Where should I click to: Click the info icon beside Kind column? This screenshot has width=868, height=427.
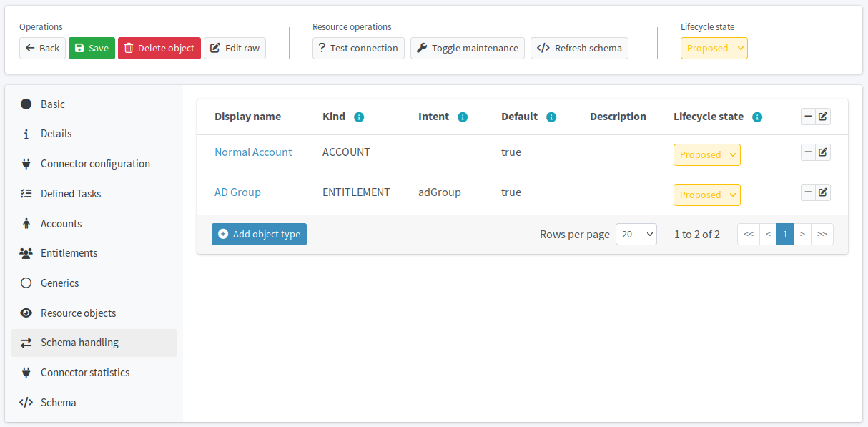tap(359, 117)
